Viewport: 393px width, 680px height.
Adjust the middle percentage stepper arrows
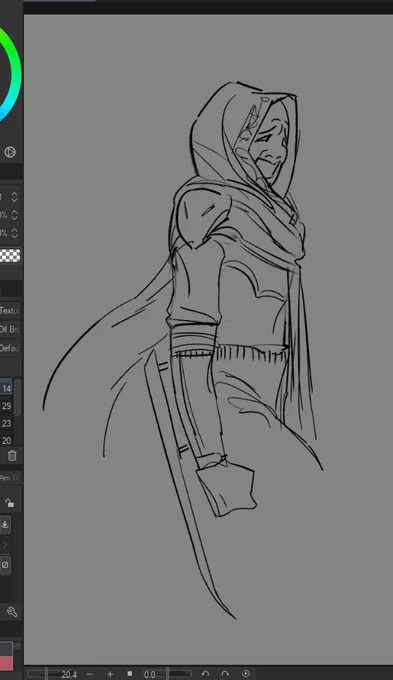pos(14,215)
